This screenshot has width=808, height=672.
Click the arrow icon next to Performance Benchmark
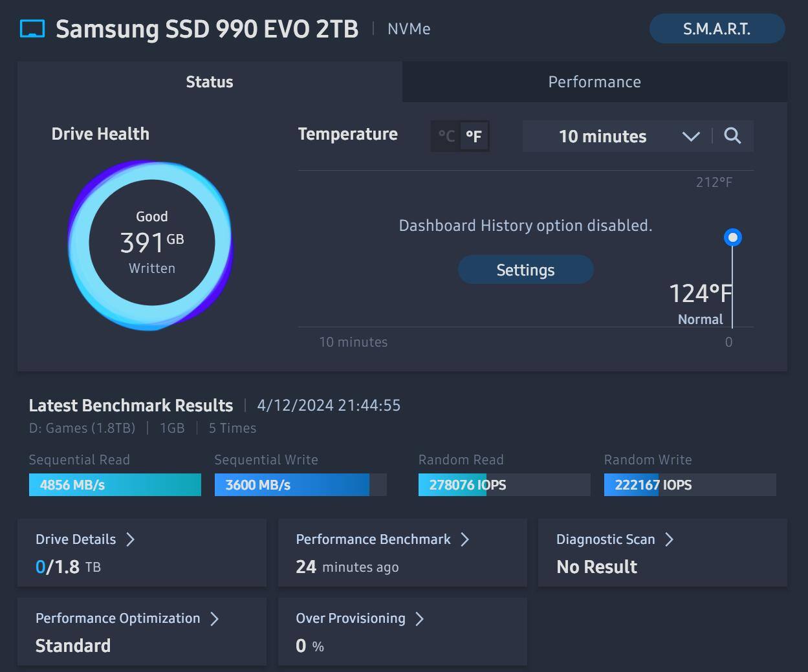click(464, 539)
